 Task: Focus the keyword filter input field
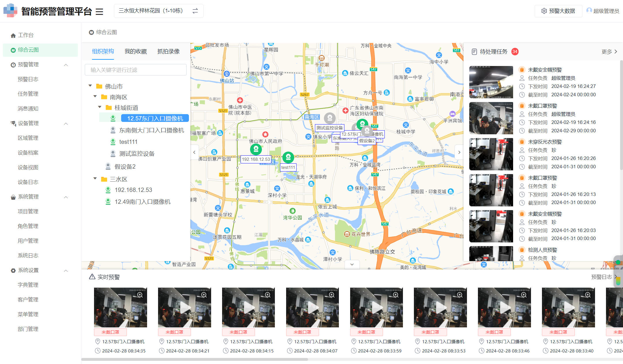136,70
